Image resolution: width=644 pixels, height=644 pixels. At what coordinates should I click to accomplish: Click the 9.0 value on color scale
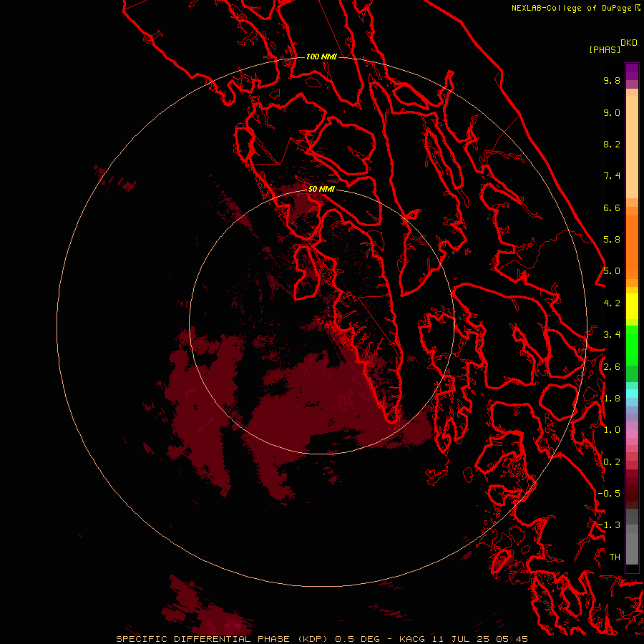tap(612, 112)
